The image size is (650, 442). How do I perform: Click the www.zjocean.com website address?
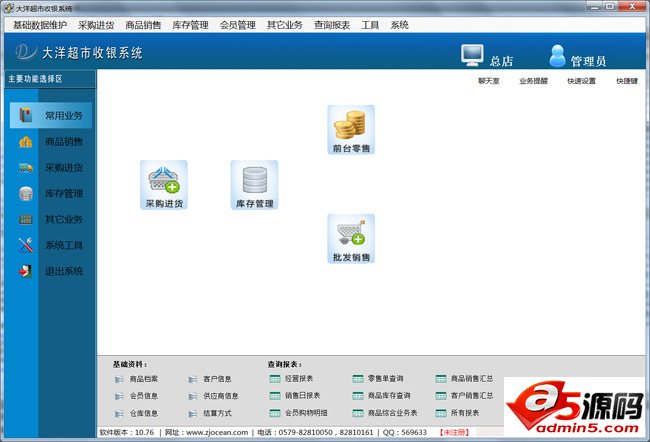tap(217, 432)
